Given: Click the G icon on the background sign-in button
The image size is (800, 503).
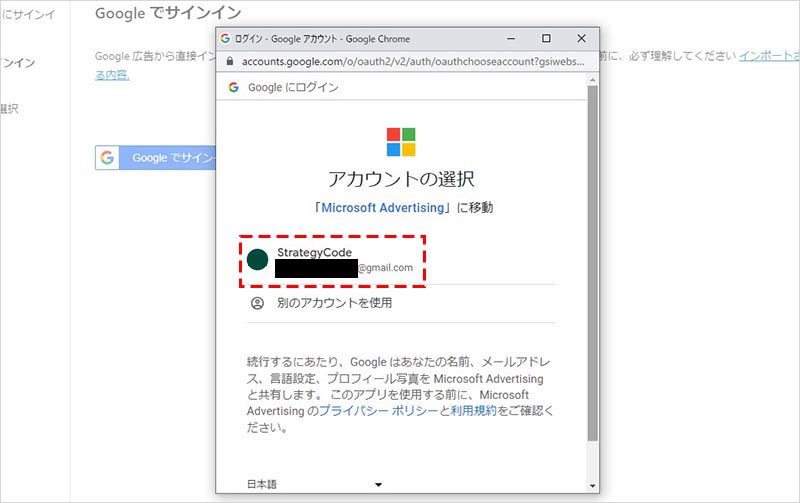Looking at the screenshot, I should [x=109, y=157].
